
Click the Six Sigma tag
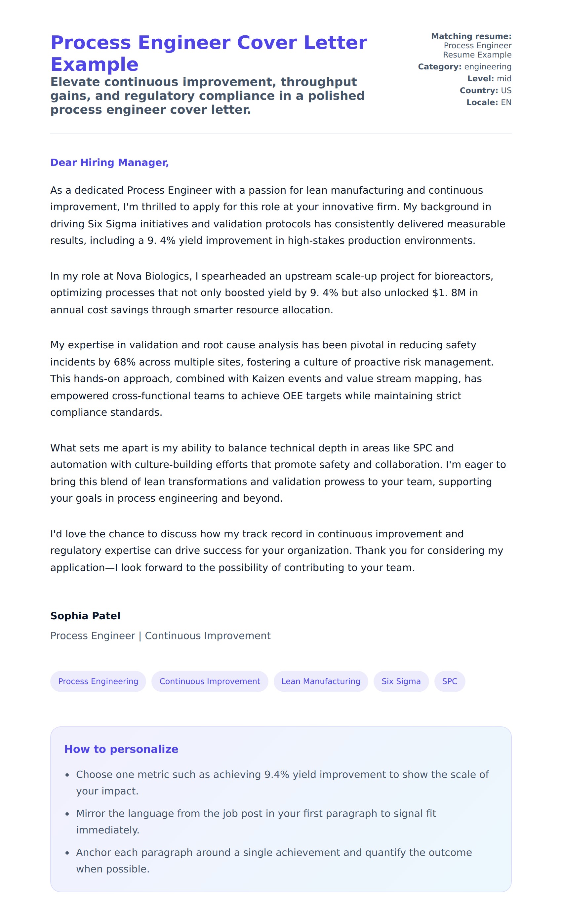401,681
